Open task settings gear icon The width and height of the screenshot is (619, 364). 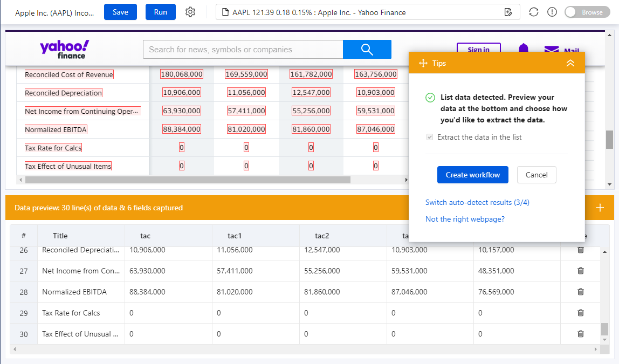[190, 12]
